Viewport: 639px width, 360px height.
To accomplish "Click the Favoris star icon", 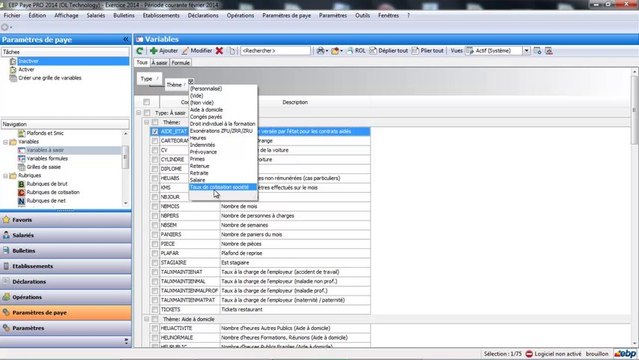I will tap(6, 220).
